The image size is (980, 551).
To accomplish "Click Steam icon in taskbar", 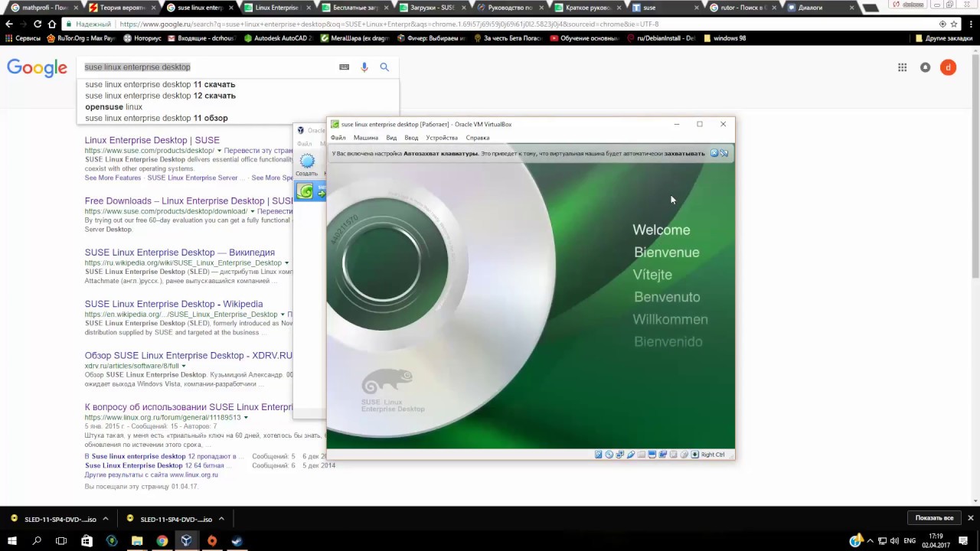I will [x=237, y=541].
